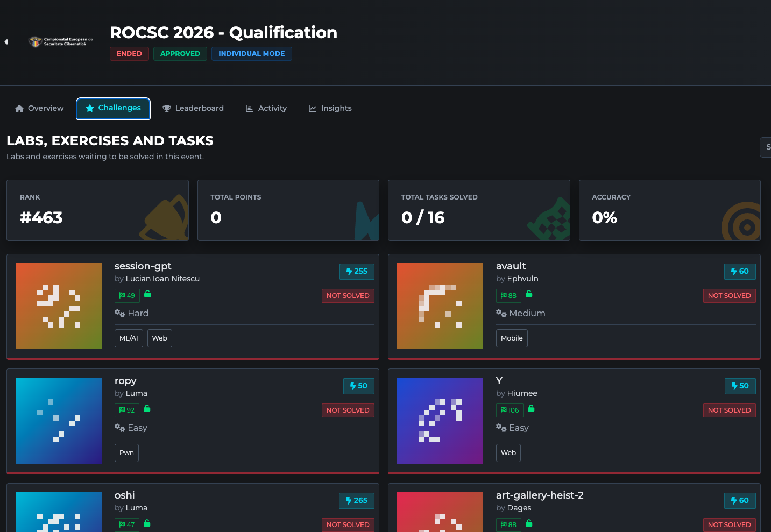Open the Activity tab

[x=266, y=108]
